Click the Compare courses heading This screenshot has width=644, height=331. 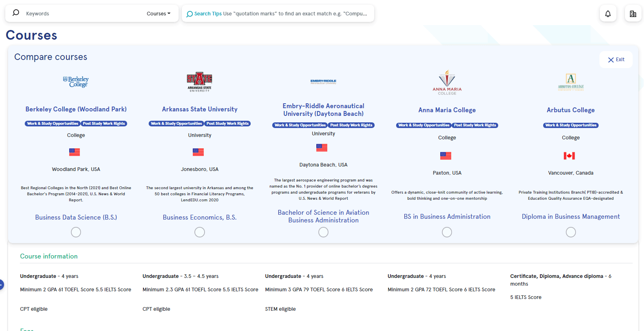(x=51, y=57)
